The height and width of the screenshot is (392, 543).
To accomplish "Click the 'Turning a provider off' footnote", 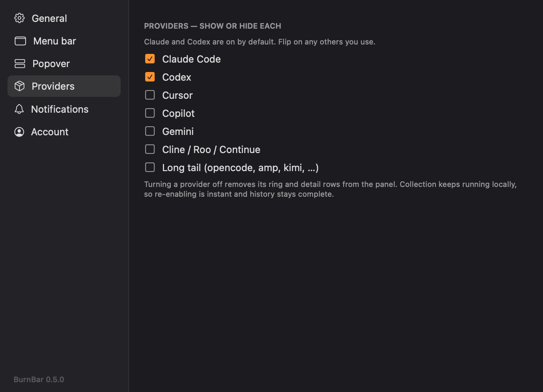I will click(x=330, y=189).
